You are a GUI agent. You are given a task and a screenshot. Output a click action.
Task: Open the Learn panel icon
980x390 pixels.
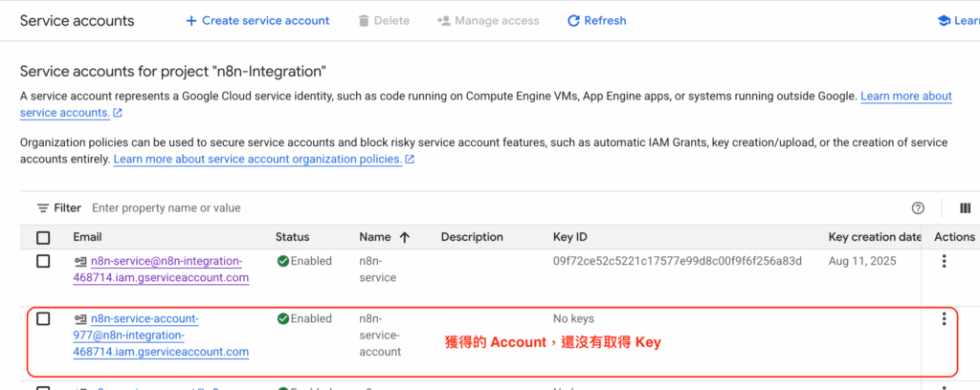tap(944, 21)
